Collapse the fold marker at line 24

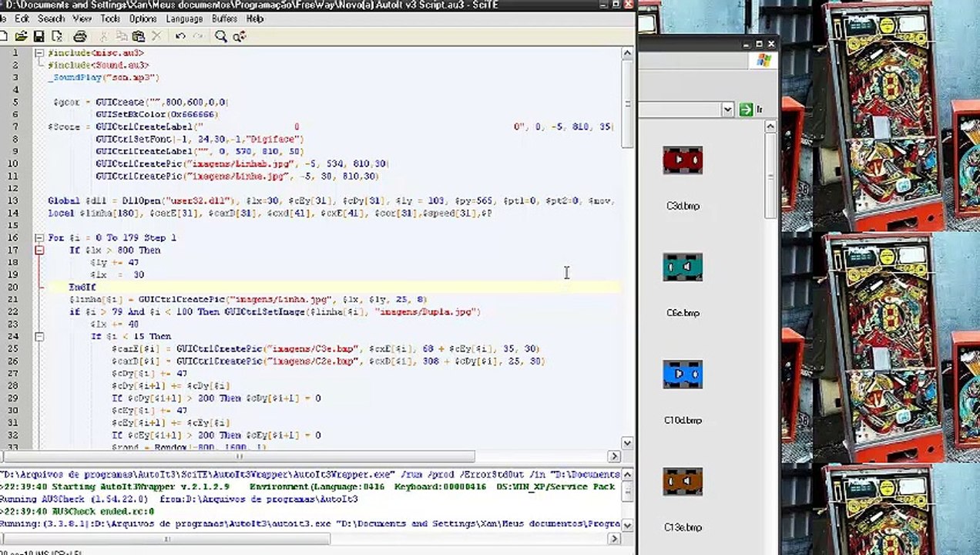click(x=39, y=336)
